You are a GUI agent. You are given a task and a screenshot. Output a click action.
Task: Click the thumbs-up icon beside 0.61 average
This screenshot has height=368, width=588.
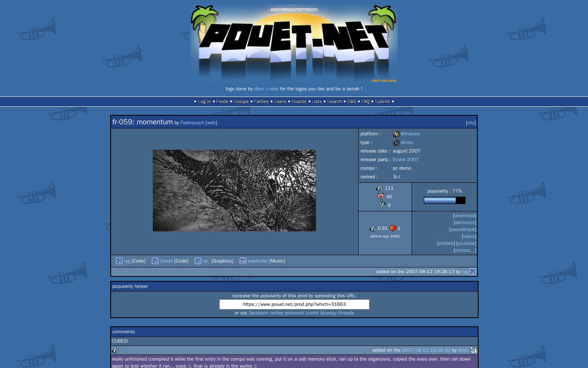coord(372,228)
